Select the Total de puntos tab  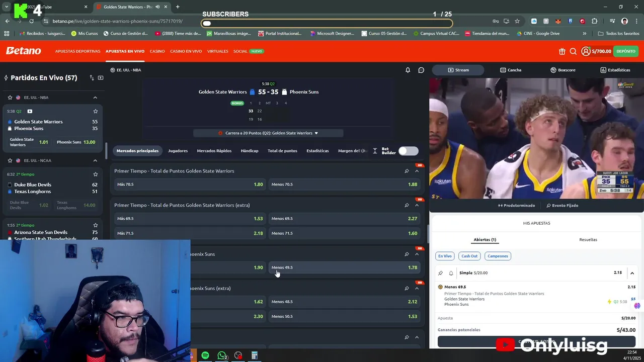pyautogui.click(x=282, y=151)
